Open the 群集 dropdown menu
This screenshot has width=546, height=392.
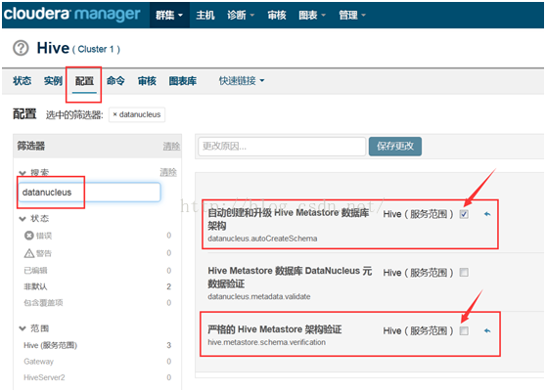click(x=169, y=15)
